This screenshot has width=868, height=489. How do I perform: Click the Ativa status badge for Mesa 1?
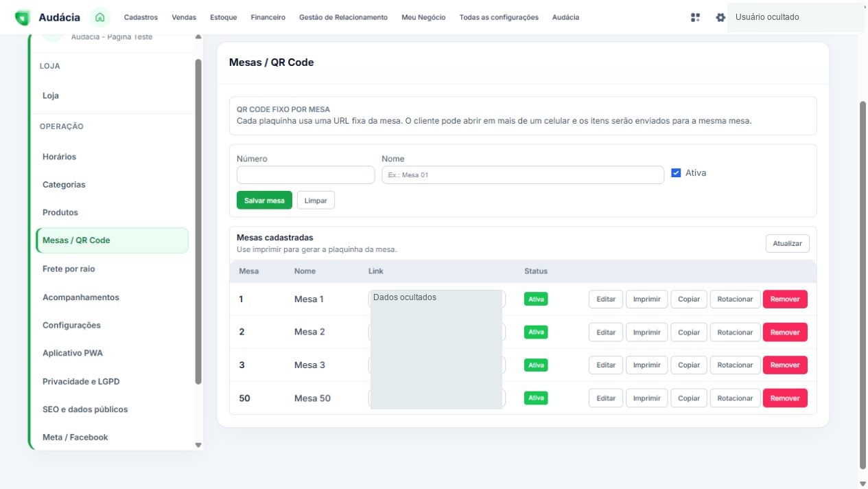pyautogui.click(x=536, y=299)
